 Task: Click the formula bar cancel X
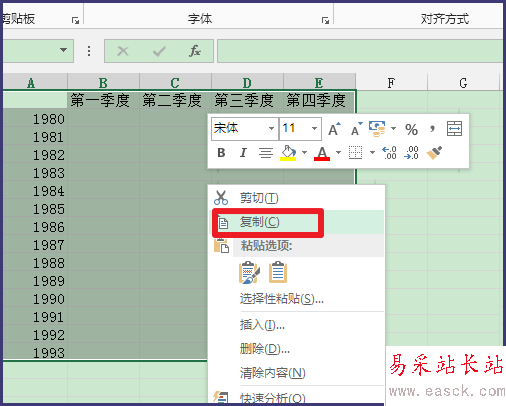(123, 51)
